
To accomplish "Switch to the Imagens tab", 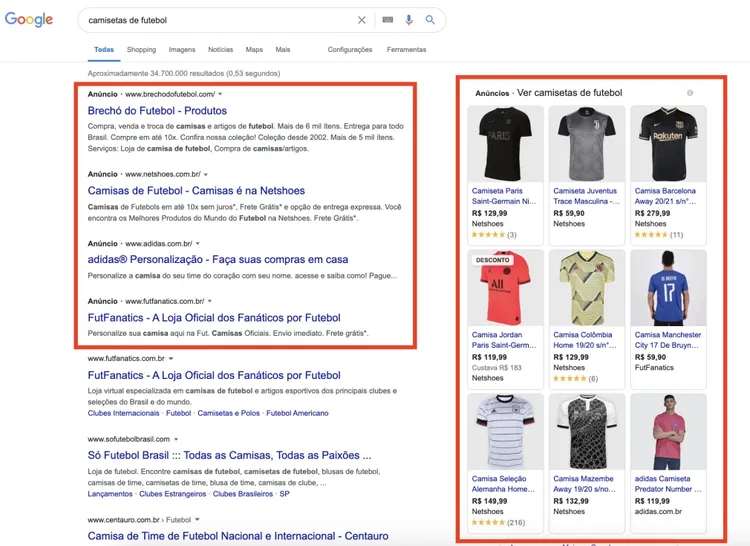I will pyautogui.click(x=182, y=50).
